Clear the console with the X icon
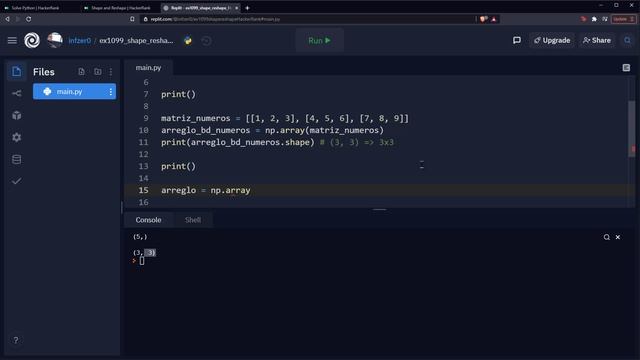640x360 pixels. pyautogui.click(x=618, y=237)
